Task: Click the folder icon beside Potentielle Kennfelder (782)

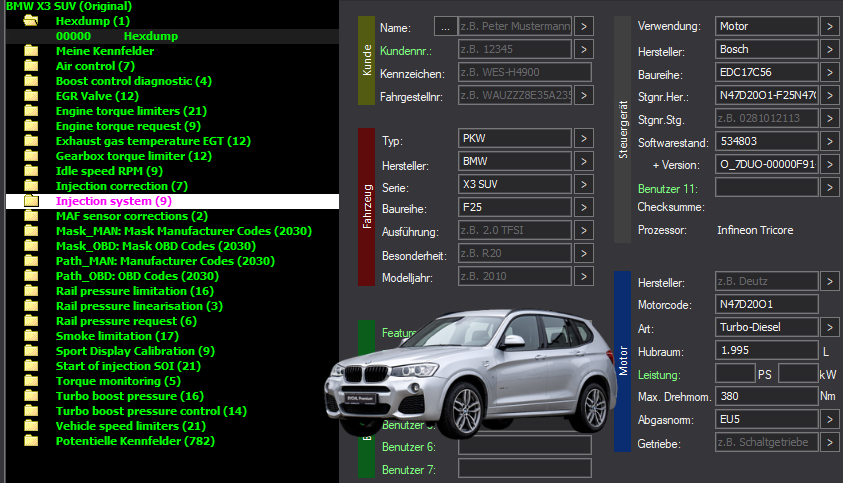Action: pyautogui.click(x=31, y=441)
